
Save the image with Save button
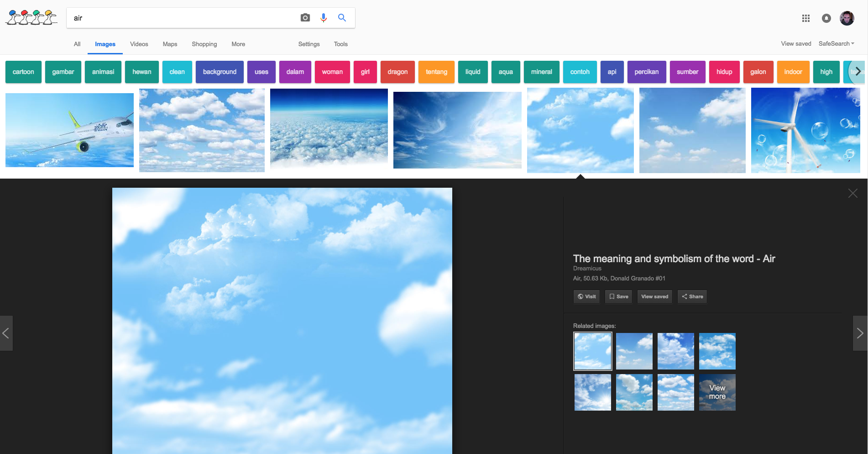click(618, 296)
